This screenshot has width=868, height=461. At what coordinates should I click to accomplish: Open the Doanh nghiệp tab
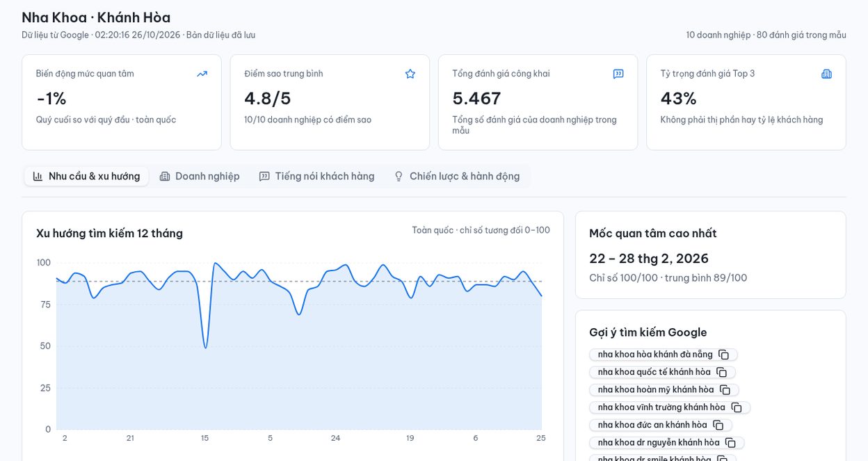click(200, 177)
